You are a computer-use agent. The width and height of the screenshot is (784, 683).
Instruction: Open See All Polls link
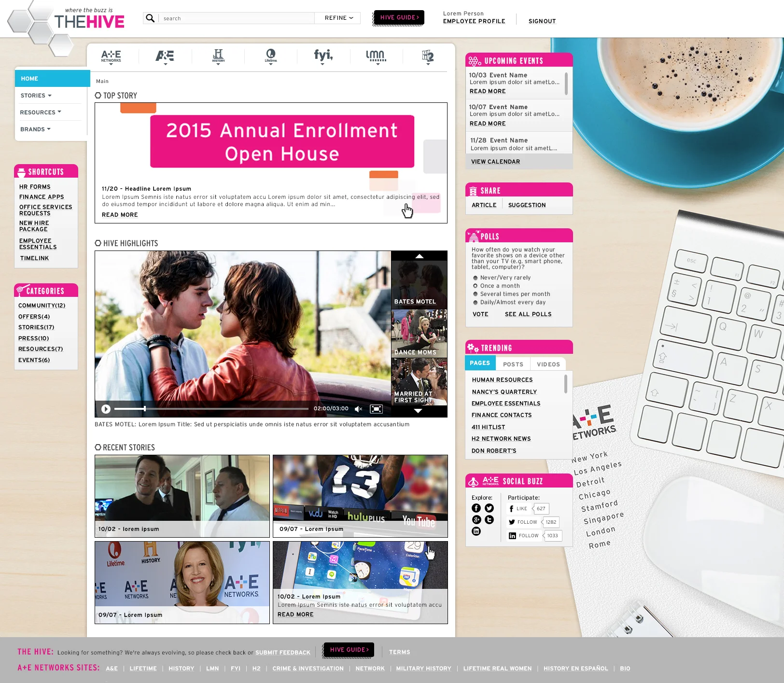pyautogui.click(x=528, y=314)
